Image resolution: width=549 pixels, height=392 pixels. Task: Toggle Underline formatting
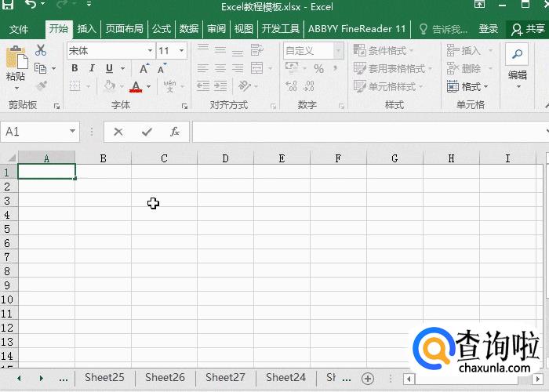[109, 68]
